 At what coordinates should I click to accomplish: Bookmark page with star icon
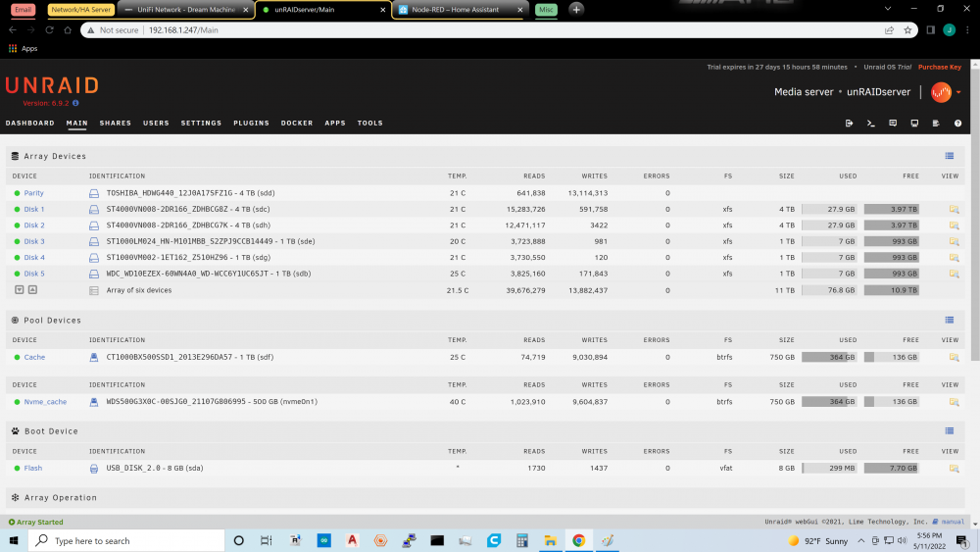point(907,30)
